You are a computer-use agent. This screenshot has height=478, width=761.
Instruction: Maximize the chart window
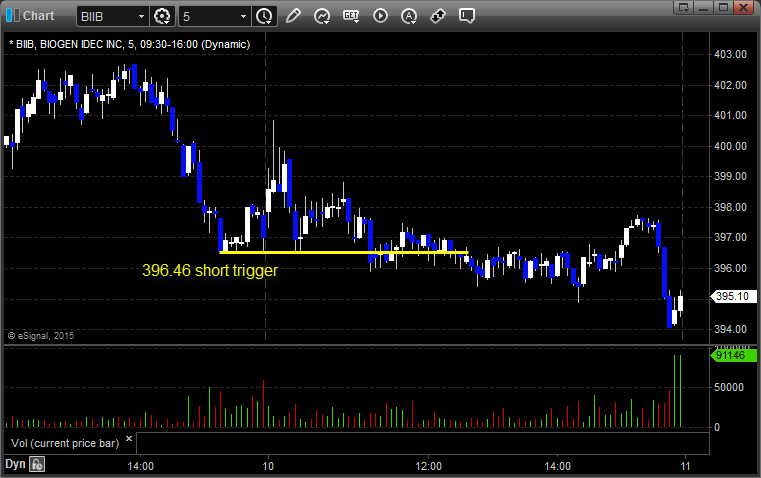(723, 7)
